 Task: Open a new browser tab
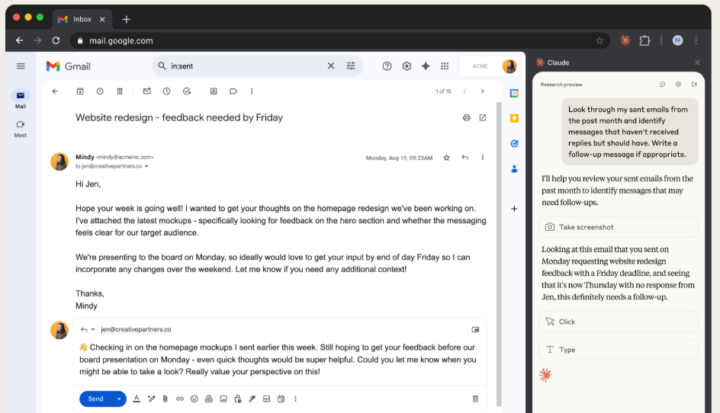(126, 19)
